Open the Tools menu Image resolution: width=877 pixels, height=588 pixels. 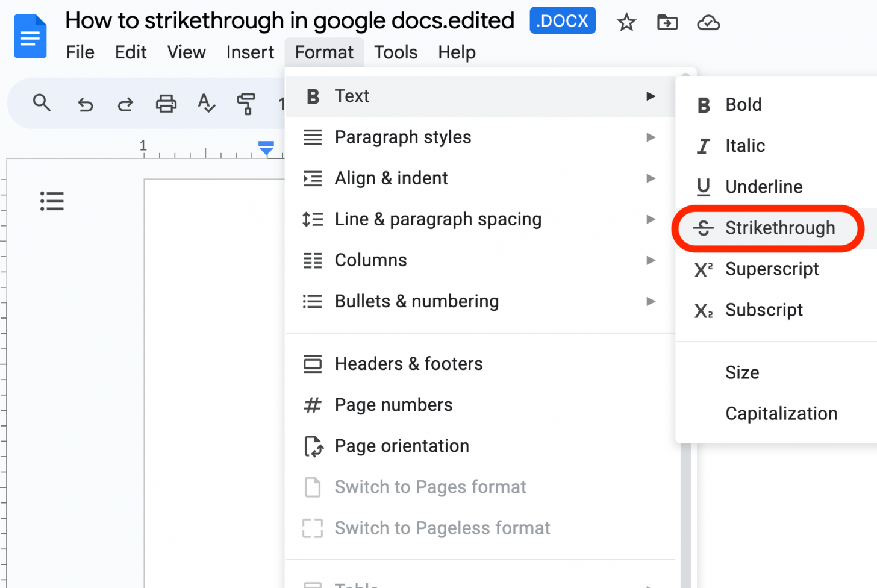click(396, 52)
